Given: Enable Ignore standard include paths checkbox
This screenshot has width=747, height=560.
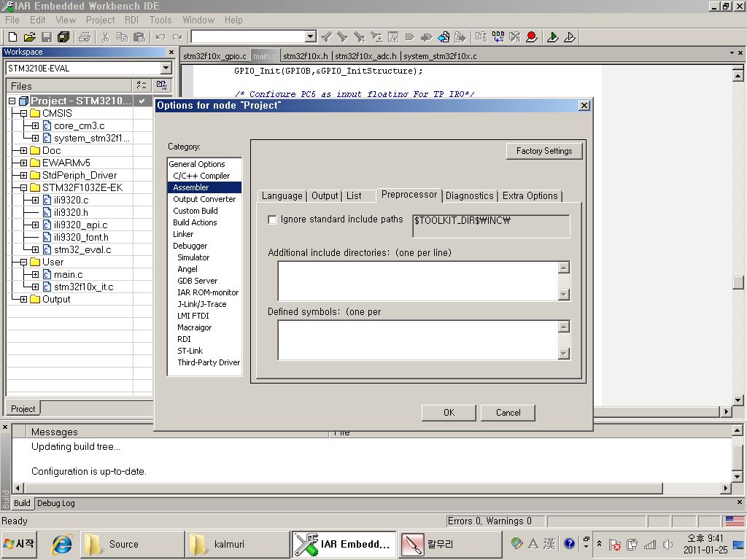Looking at the screenshot, I should (273, 219).
